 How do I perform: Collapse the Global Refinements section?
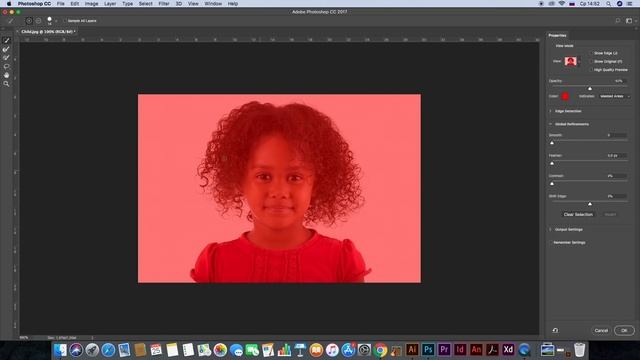pos(550,124)
